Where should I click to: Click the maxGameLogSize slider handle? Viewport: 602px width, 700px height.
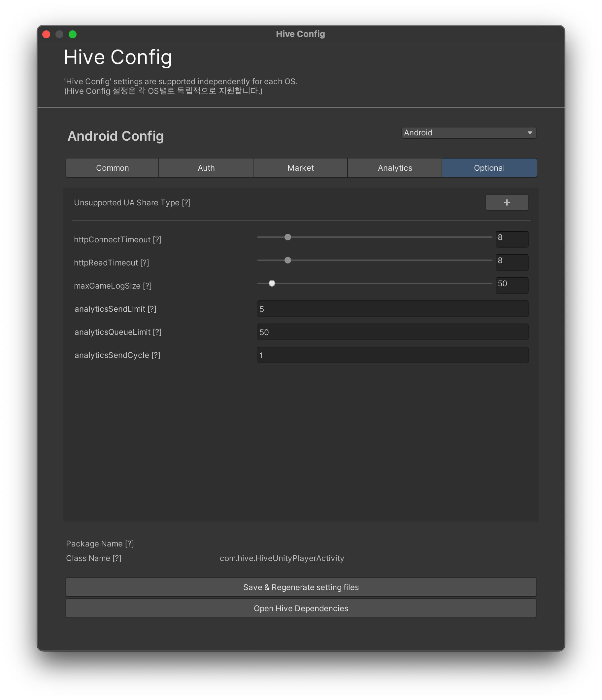click(272, 283)
